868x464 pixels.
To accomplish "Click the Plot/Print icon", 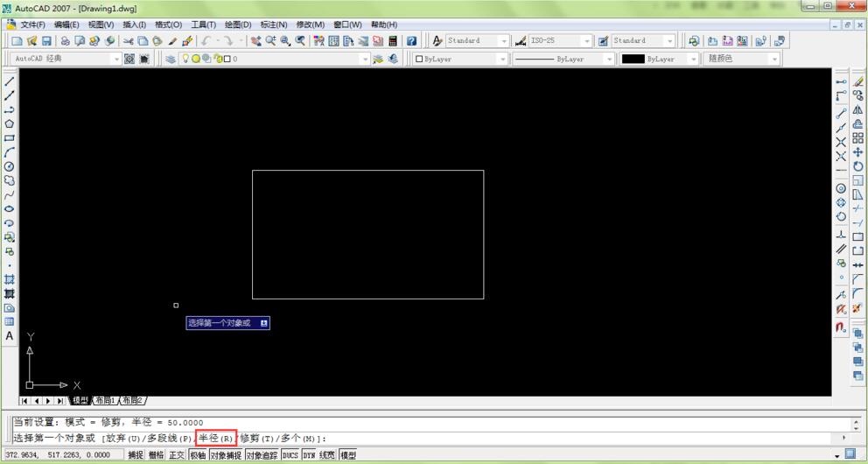I will click(66, 40).
